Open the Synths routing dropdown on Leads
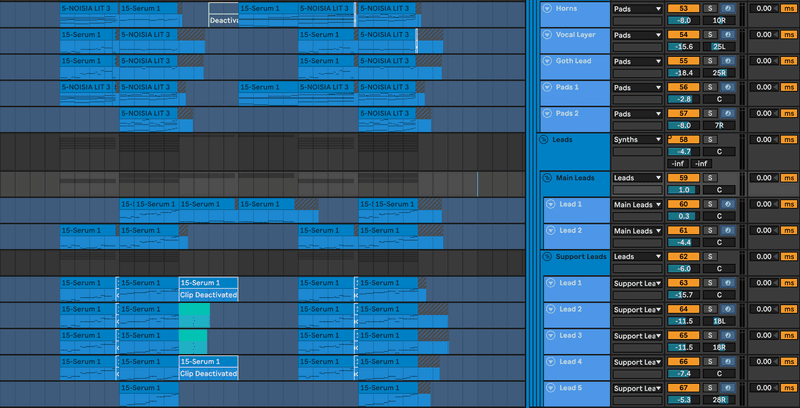This screenshot has height=408, width=800. (637, 139)
